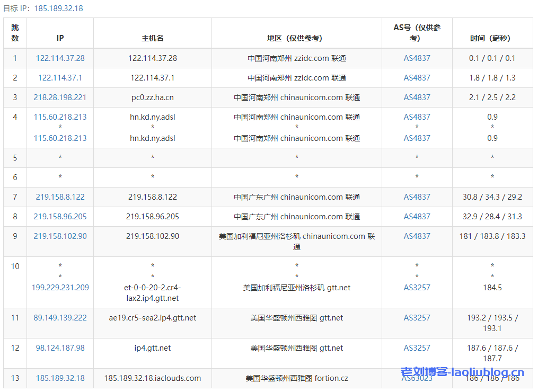Select hostname ae19.cr5-sea2.ip4.gtt.net cell
Viewport: 538px width, 392px height.
tap(153, 318)
